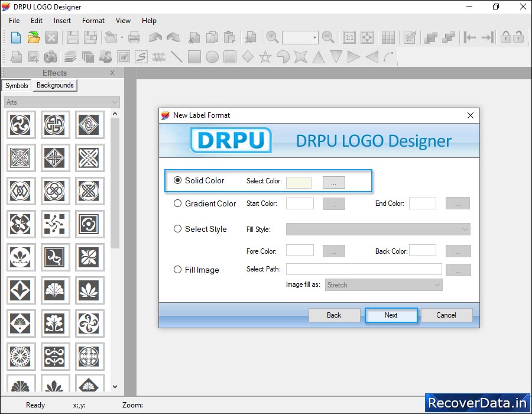Open the Fill Style dropdown
The image size is (532, 414).
click(x=378, y=229)
